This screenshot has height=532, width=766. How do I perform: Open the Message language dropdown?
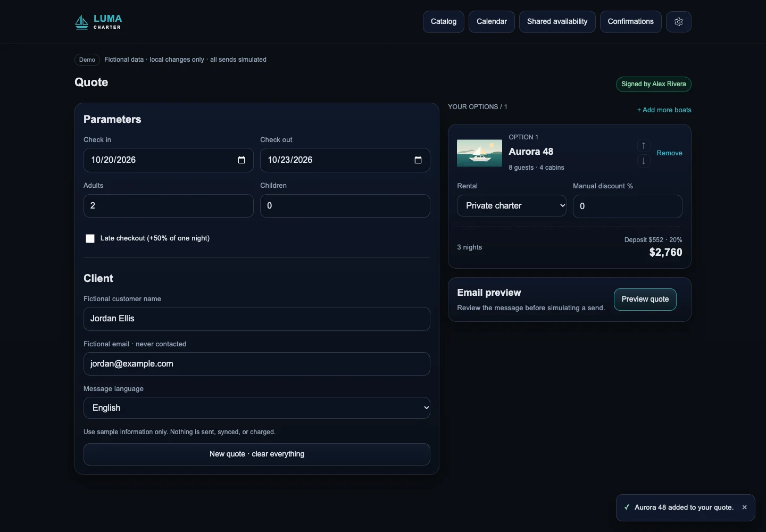pyautogui.click(x=257, y=408)
